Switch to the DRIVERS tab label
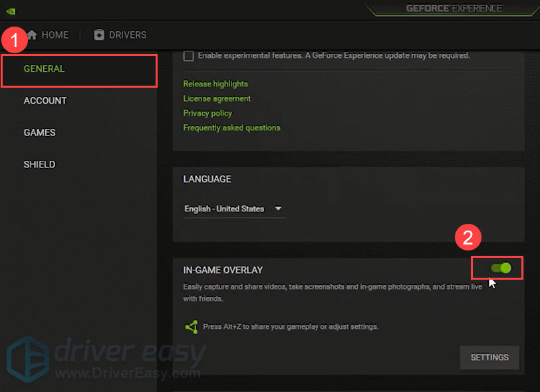This screenshot has height=392, width=540. click(x=128, y=35)
